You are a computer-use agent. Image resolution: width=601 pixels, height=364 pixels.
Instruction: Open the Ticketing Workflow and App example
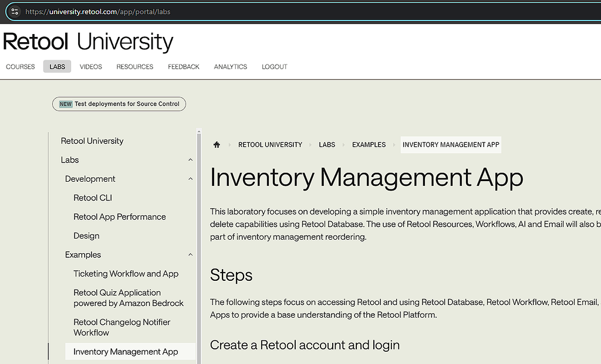pyautogui.click(x=126, y=274)
